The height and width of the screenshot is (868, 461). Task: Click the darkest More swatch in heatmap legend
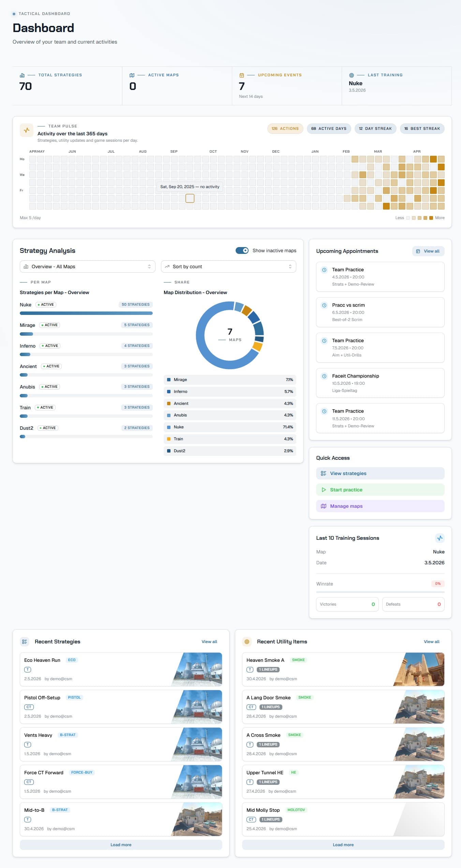[431, 218]
